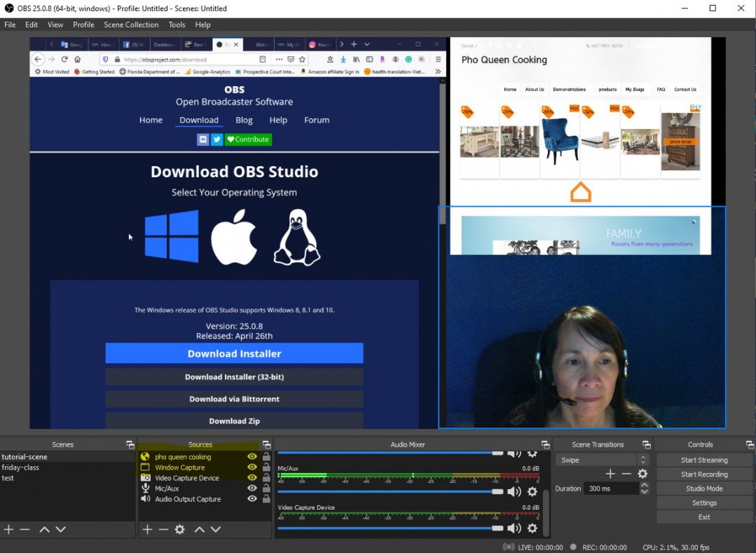
Task: Float the Audio Mixer dock panel
Action: coord(545,444)
